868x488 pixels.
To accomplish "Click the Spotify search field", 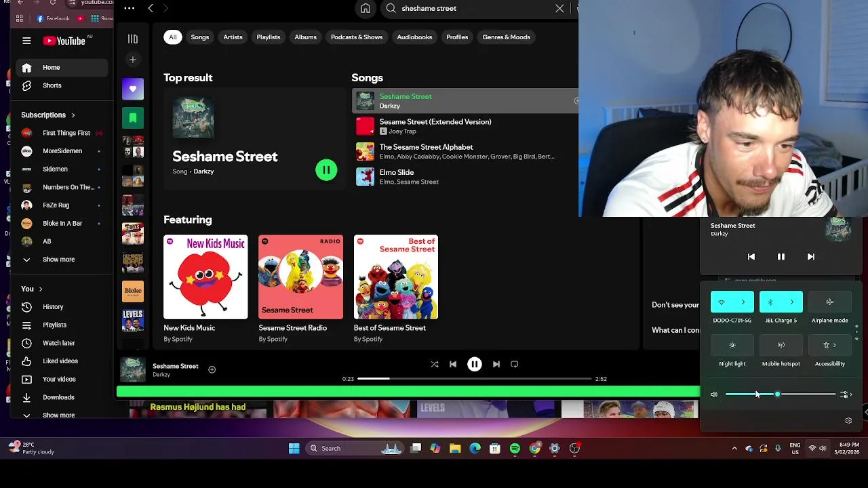I will (474, 8).
